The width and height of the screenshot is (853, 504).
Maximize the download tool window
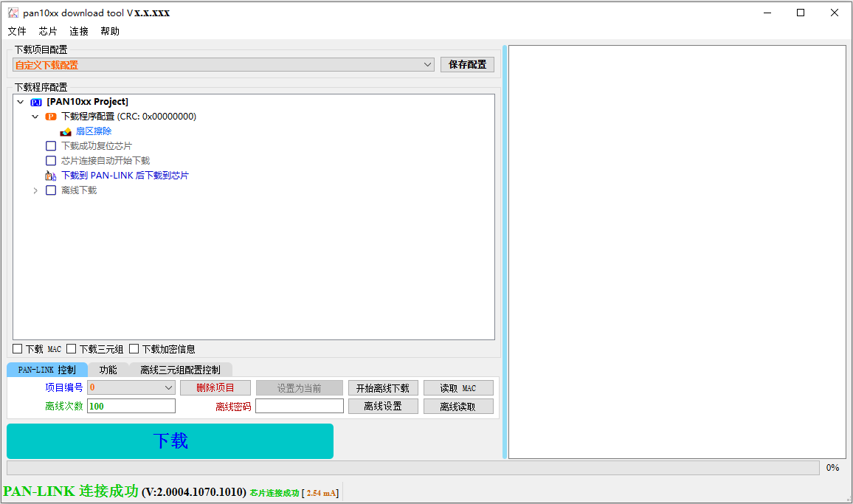[x=801, y=13]
